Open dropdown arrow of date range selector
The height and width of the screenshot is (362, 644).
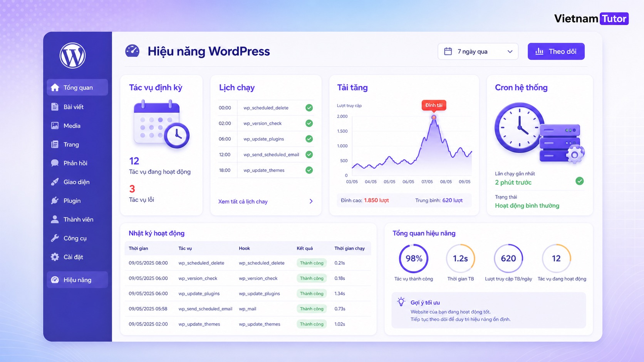pos(510,52)
